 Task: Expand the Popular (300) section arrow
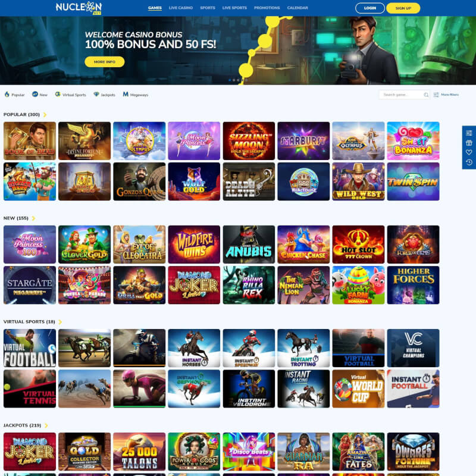click(45, 114)
